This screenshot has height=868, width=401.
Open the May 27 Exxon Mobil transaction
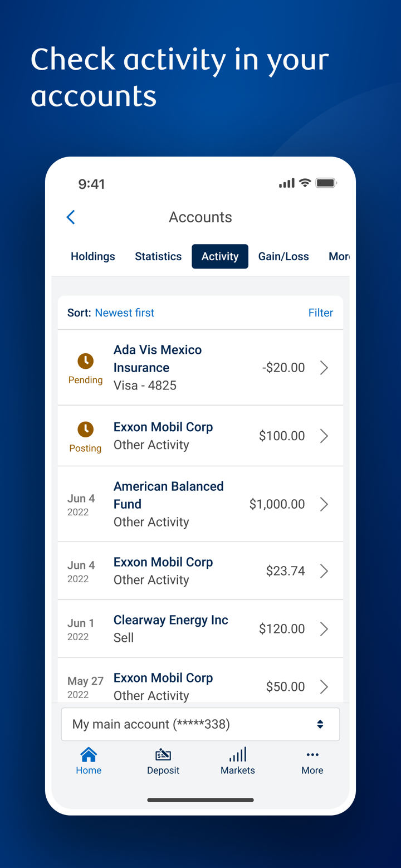pyautogui.click(x=200, y=686)
